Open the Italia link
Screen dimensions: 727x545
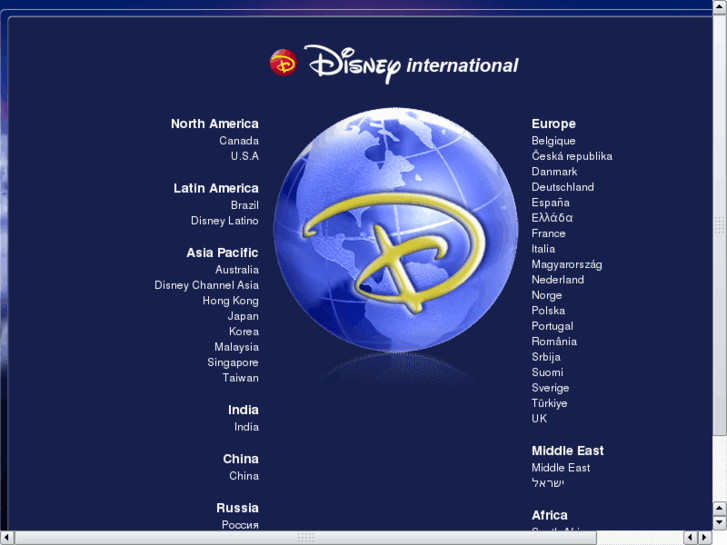coord(543,249)
